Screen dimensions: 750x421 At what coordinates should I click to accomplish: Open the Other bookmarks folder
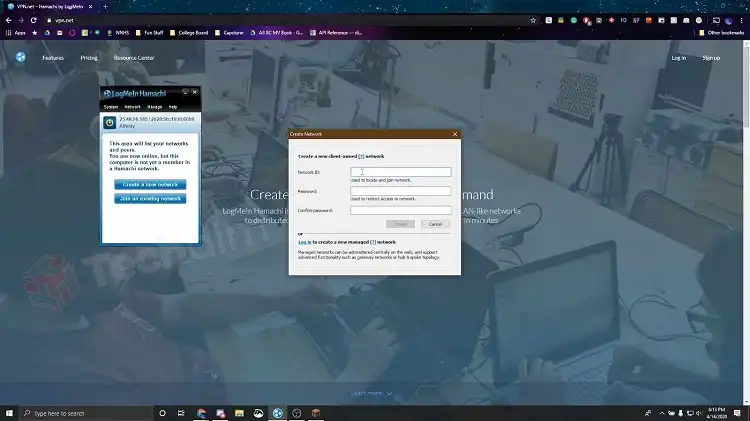(721, 33)
